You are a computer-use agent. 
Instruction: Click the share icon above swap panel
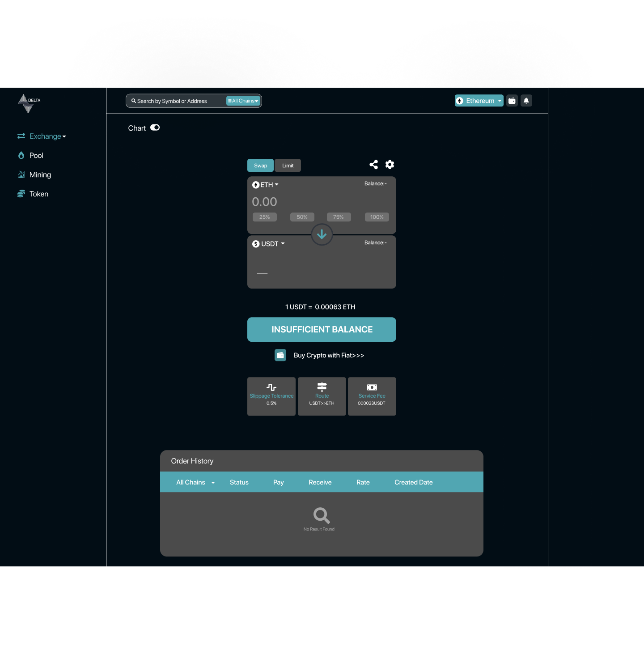(373, 165)
